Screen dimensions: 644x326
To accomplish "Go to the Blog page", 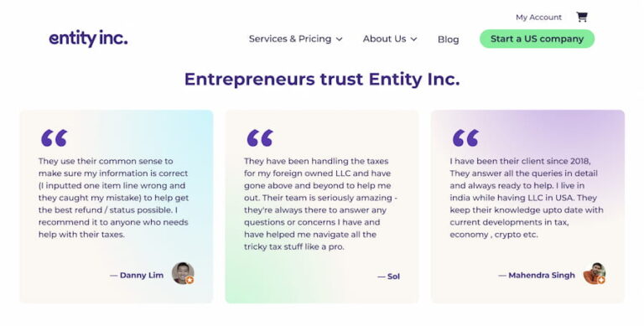I will pyautogui.click(x=448, y=39).
